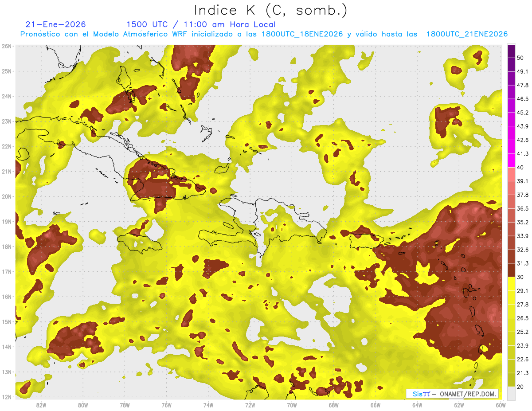This screenshot has height=411, width=532.
Task: Select the '50' colorbar label
Action: [x=521, y=58]
